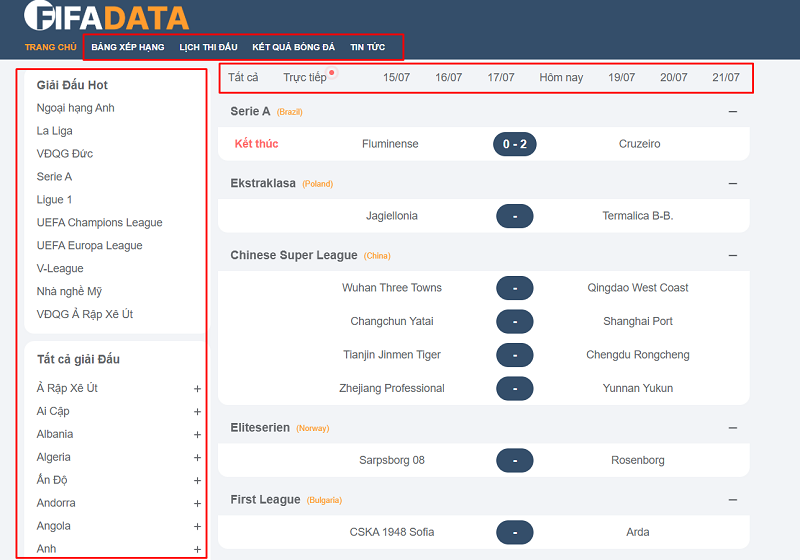Image resolution: width=800 pixels, height=560 pixels.
Task: Expand Andorra plus icon
Action: (197, 503)
